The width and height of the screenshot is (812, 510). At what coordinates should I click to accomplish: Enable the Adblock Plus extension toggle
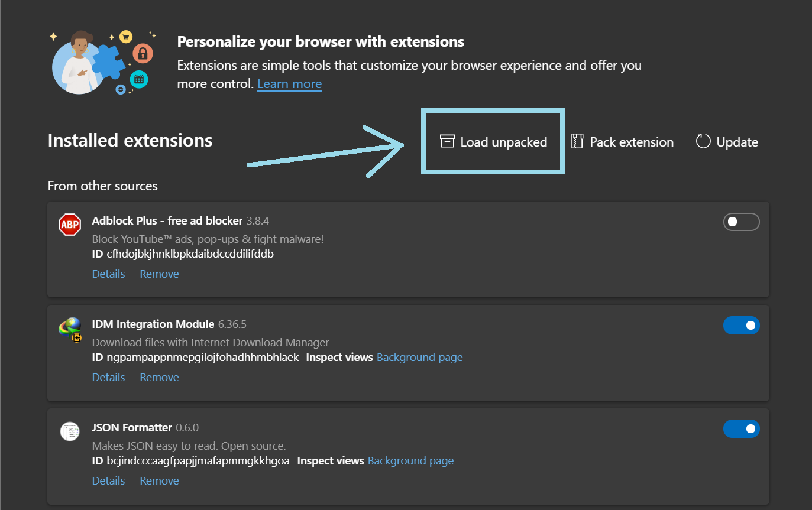[741, 222]
